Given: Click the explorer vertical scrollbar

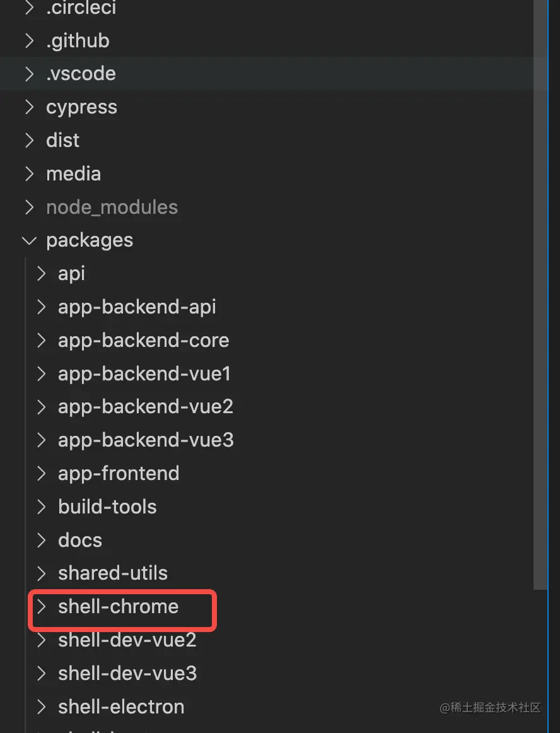Looking at the screenshot, I should pos(540,315).
